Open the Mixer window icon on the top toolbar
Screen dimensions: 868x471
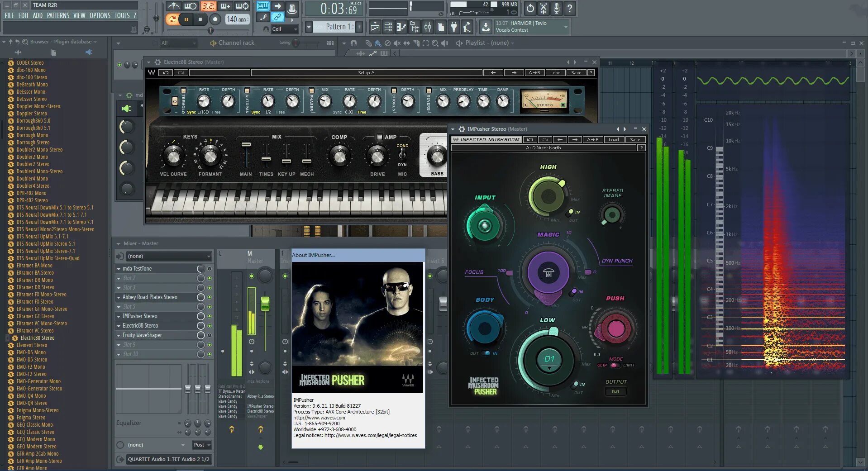(x=428, y=27)
